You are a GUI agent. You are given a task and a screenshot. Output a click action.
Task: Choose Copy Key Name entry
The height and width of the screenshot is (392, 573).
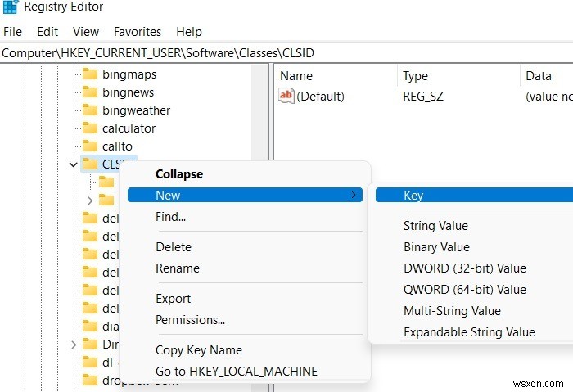coord(199,350)
